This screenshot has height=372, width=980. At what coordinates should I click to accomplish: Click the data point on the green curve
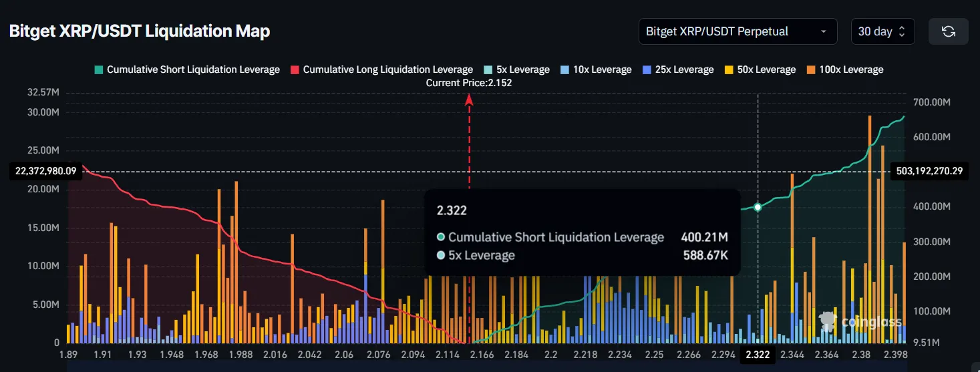[x=758, y=207]
